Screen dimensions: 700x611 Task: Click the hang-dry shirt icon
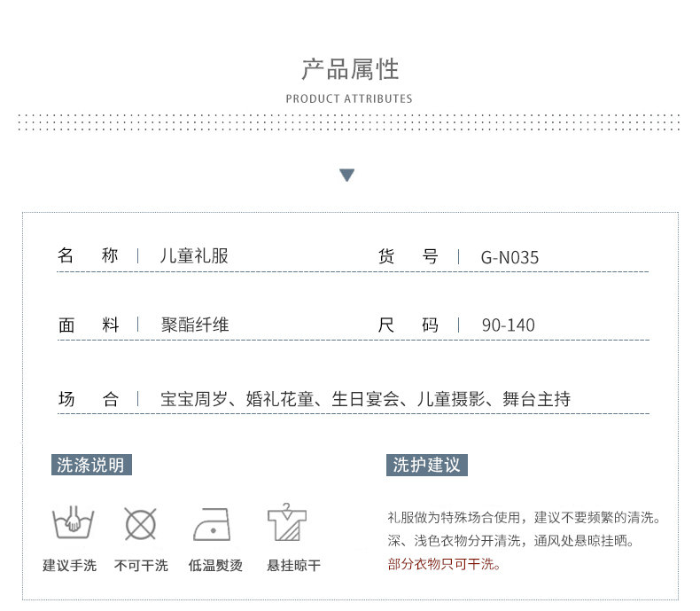pos(287,522)
